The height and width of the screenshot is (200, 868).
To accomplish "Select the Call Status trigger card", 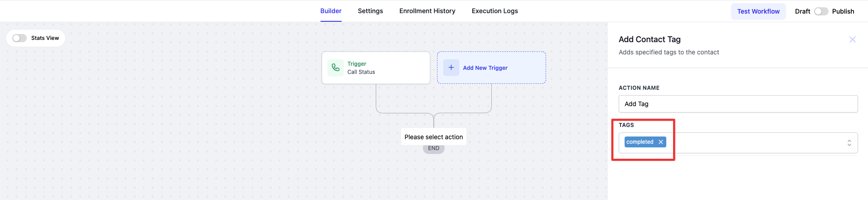I will (x=376, y=68).
